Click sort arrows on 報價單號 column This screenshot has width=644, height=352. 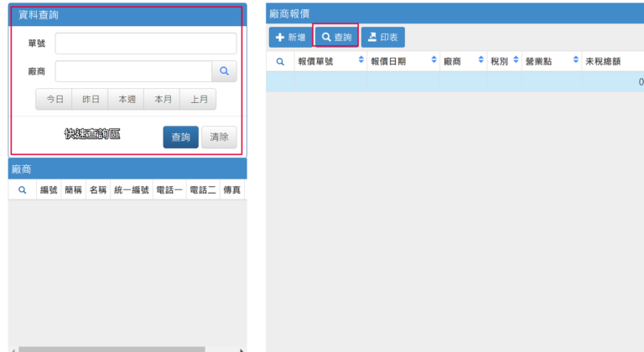pyautogui.click(x=361, y=60)
